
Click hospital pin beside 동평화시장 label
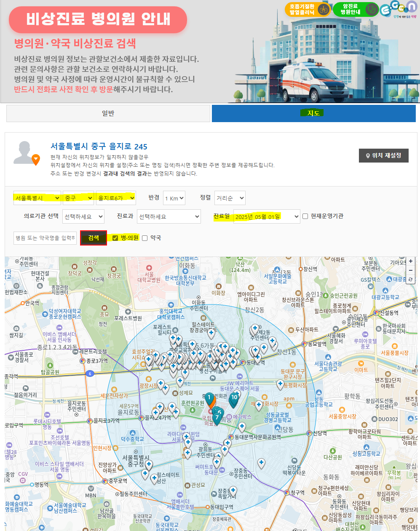280,384
